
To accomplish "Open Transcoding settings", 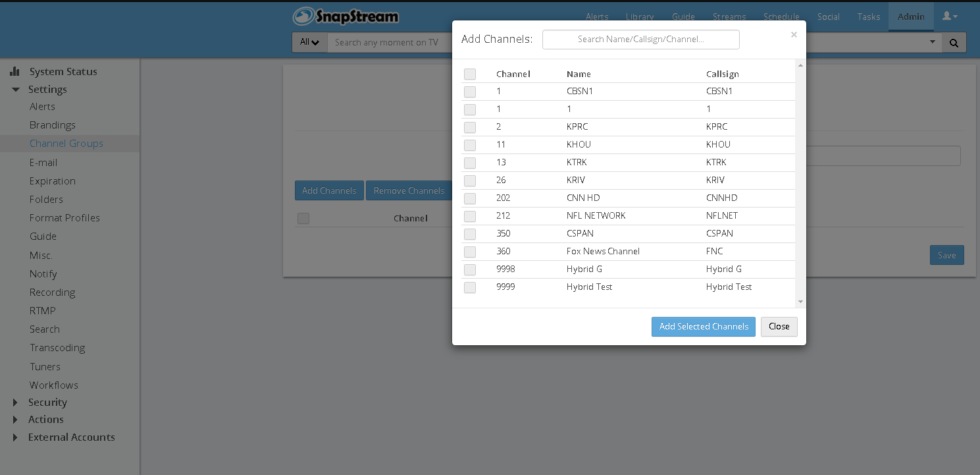I will point(57,348).
